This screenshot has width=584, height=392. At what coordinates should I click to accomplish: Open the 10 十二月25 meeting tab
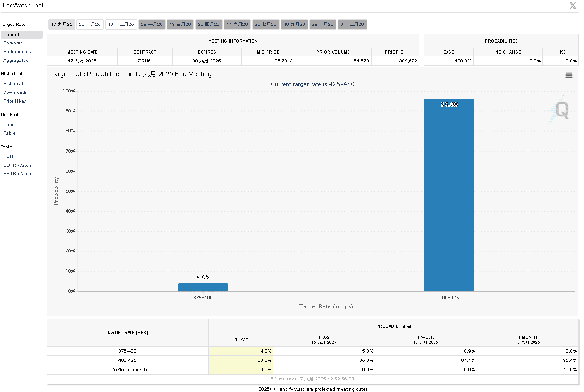click(x=121, y=24)
